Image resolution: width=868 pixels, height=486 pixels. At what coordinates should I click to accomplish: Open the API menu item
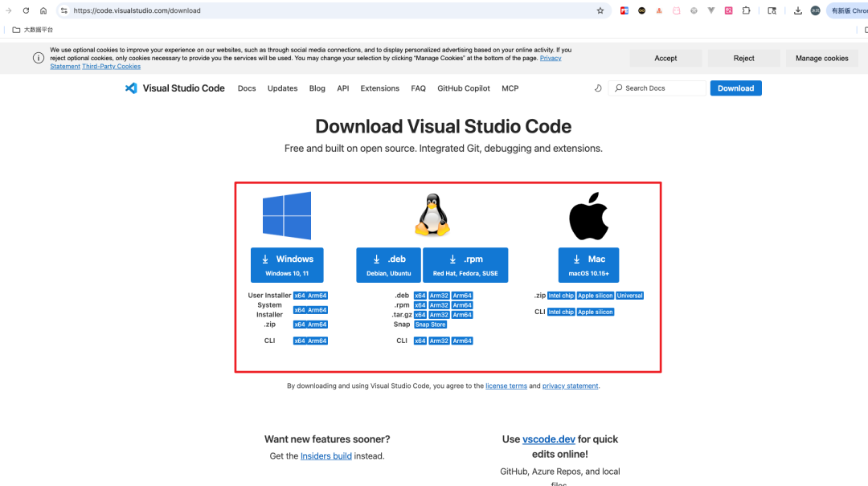tap(342, 88)
